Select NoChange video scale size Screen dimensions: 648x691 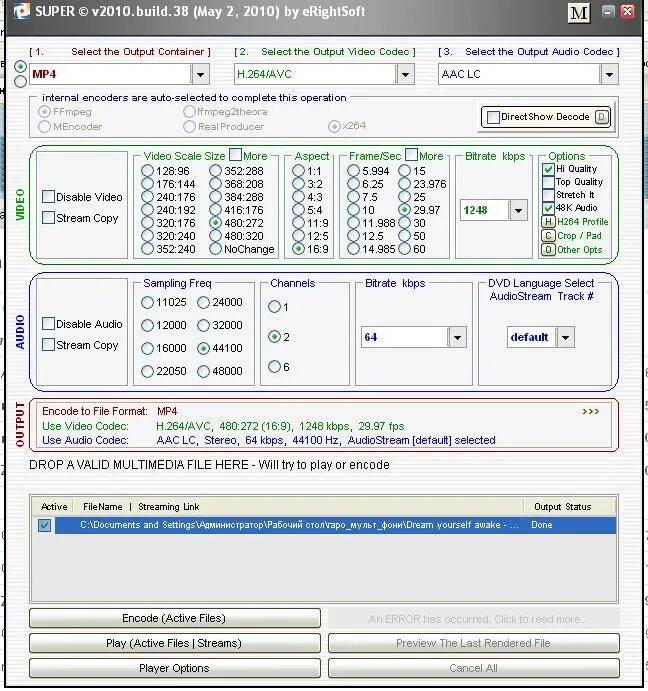pos(215,249)
